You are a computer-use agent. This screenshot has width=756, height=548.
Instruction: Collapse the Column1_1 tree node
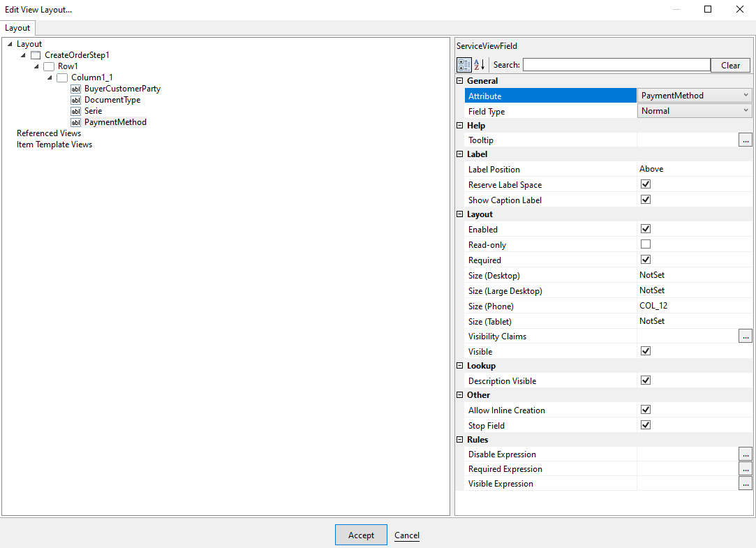click(50, 77)
